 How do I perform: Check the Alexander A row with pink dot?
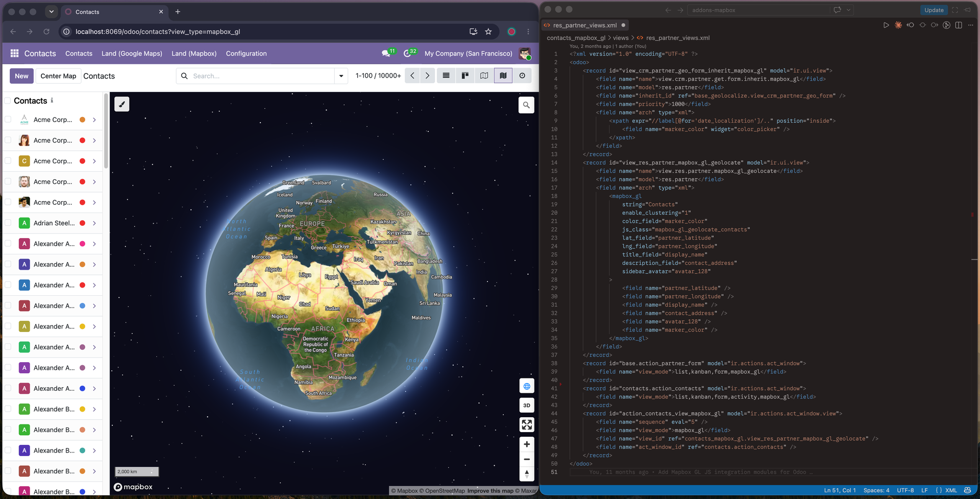pyautogui.click(x=8, y=244)
